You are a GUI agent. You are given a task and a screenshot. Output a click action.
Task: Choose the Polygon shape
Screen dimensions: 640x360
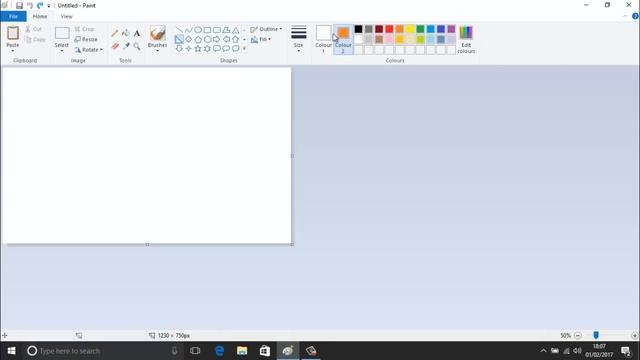pyautogui.click(x=226, y=30)
